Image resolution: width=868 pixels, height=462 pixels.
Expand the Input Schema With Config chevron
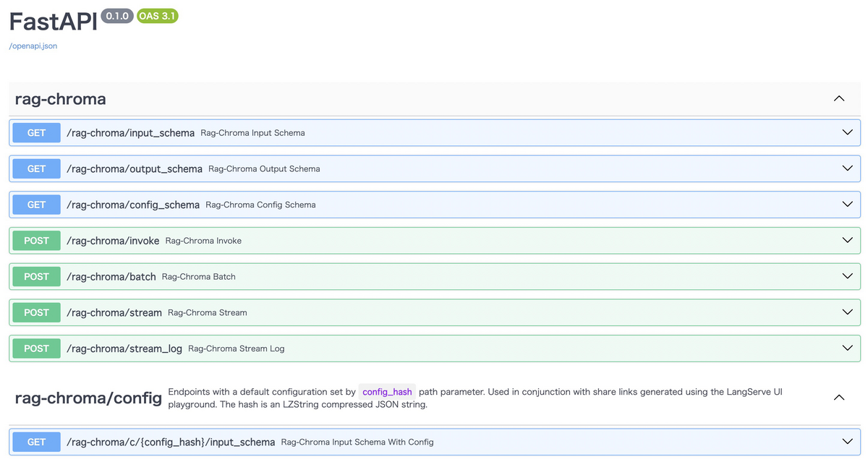tap(848, 442)
